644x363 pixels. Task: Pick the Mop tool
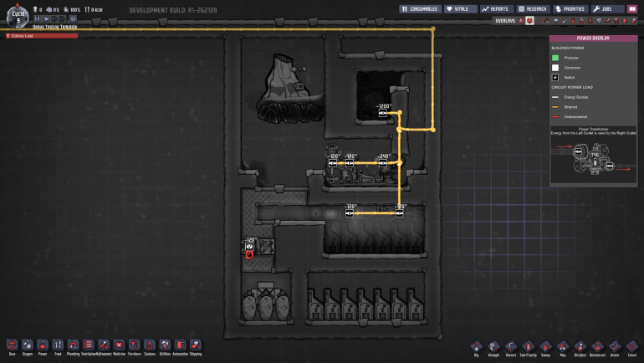click(x=563, y=345)
